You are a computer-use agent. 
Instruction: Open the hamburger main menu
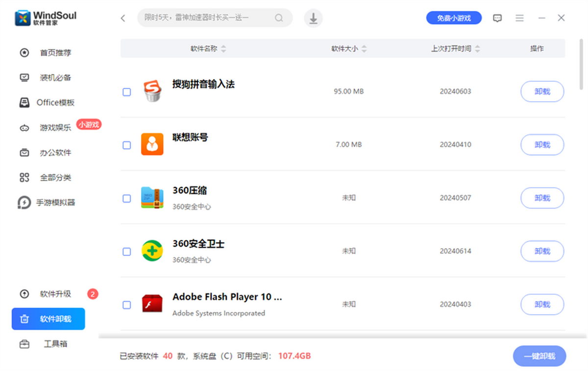coord(520,18)
